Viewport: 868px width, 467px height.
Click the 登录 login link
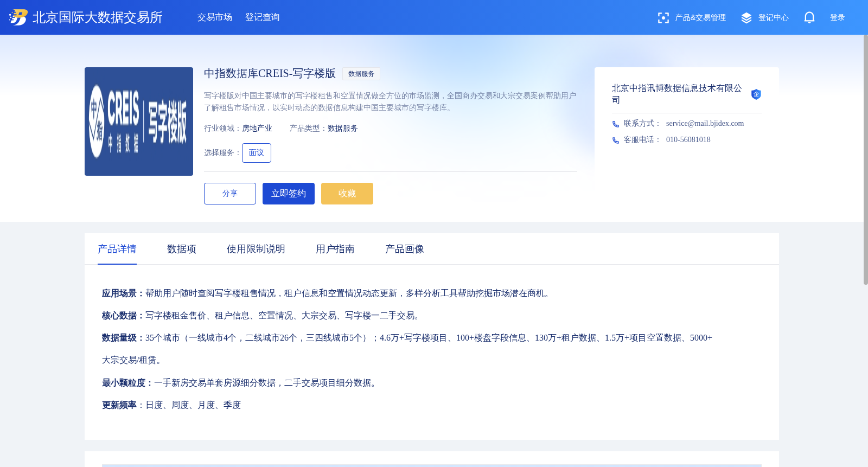(838, 18)
